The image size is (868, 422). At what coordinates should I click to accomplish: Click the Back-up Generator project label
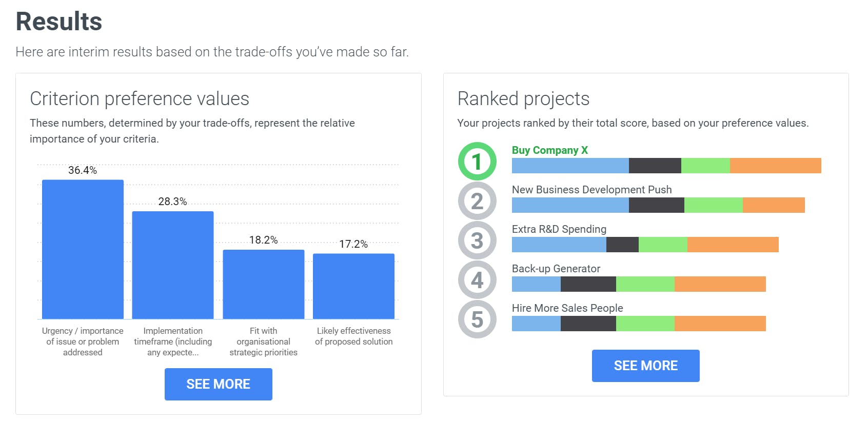556,269
